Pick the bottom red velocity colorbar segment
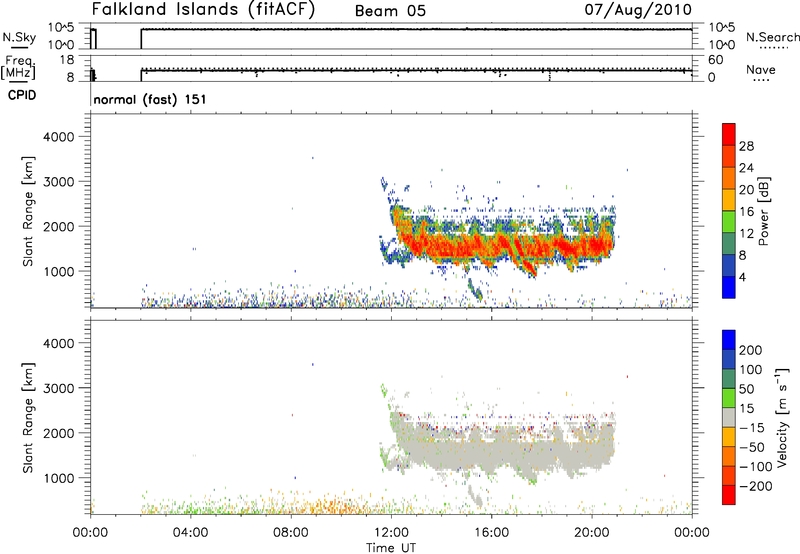 click(x=729, y=495)
